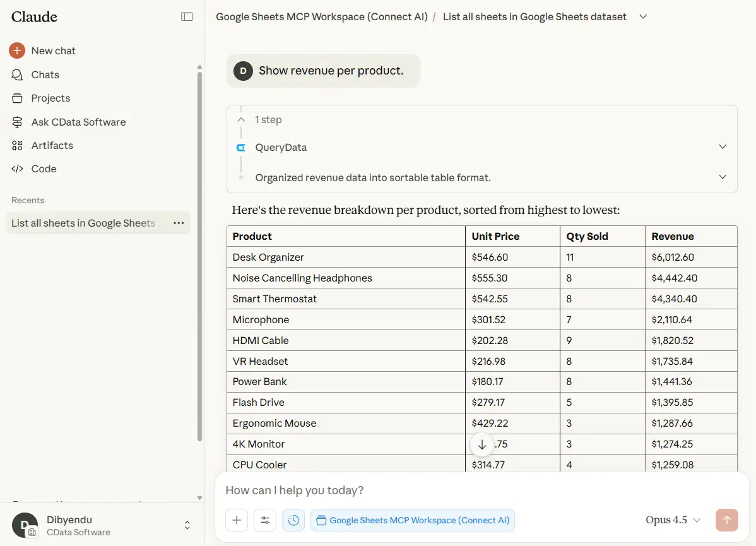
Task: Click the Chats speech bubble icon
Action: pyautogui.click(x=17, y=74)
